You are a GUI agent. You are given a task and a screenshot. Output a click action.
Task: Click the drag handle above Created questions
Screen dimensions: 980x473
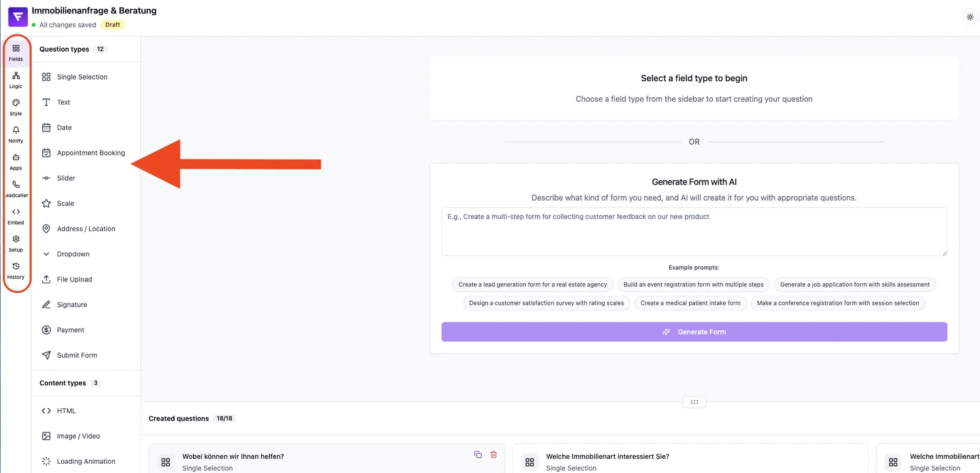(694, 402)
